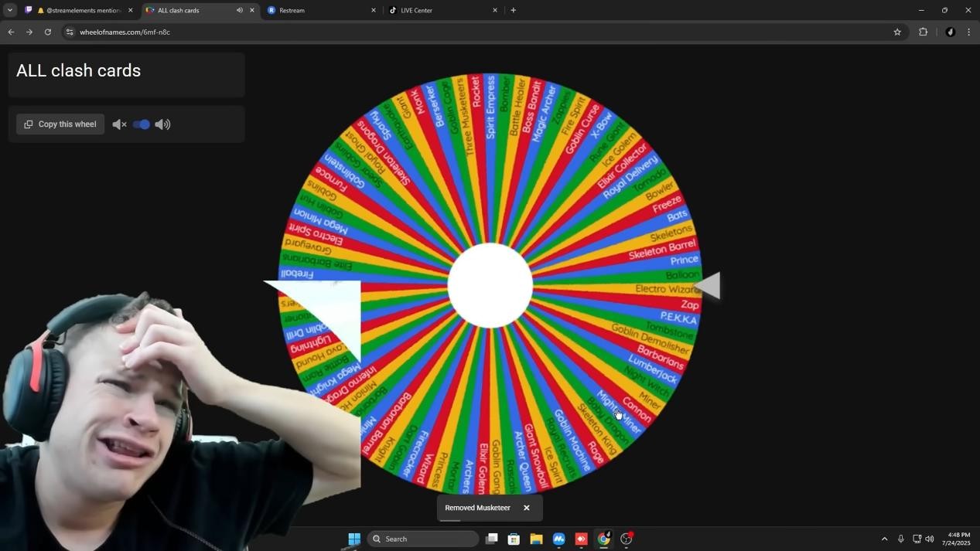Screen dimensions: 980x551
Task: Open Chrome icon on taskbar
Action: 604,539
